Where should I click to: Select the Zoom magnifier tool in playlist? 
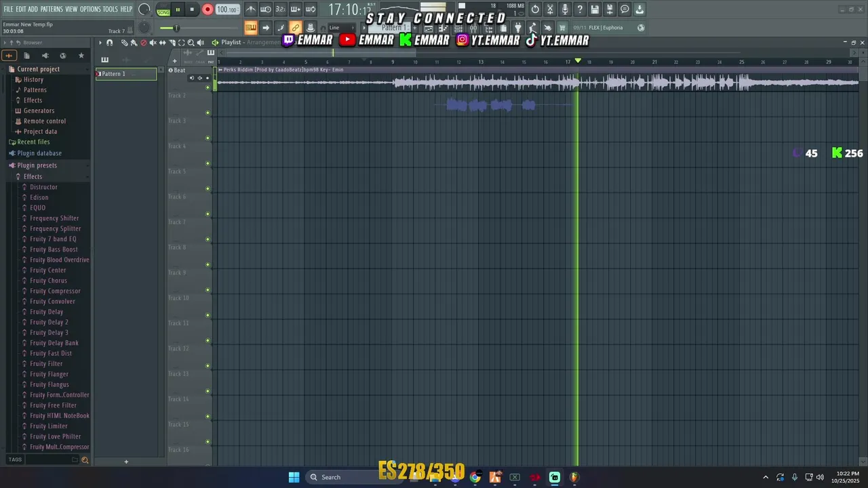pyautogui.click(x=191, y=43)
